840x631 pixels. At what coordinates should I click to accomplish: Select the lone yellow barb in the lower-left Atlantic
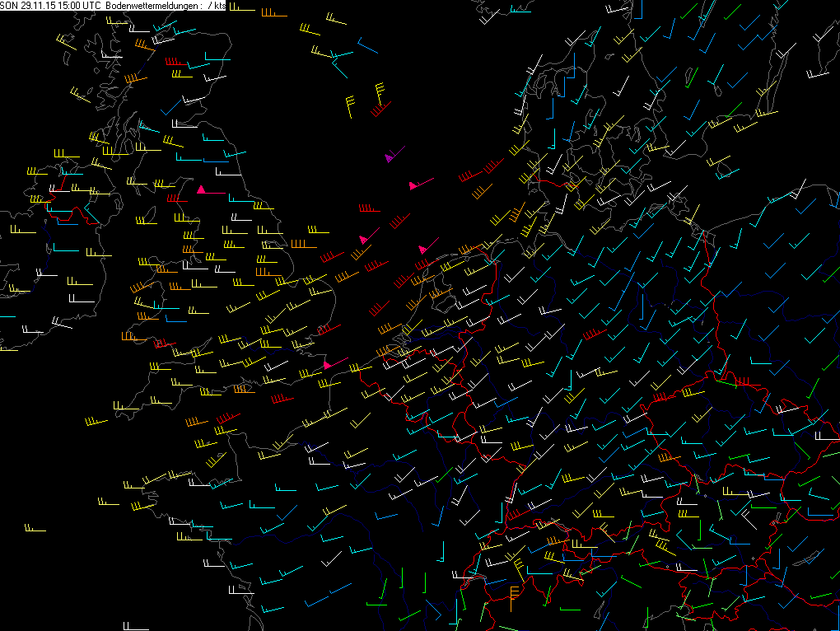pyautogui.click(x=35, y=529)
